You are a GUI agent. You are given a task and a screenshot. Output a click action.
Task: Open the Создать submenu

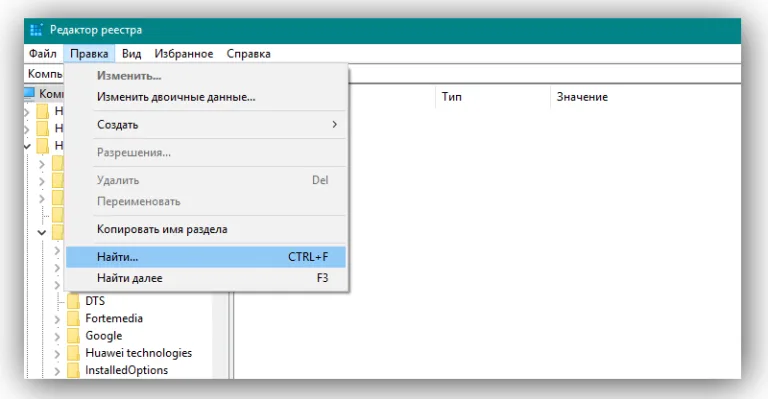206,125
